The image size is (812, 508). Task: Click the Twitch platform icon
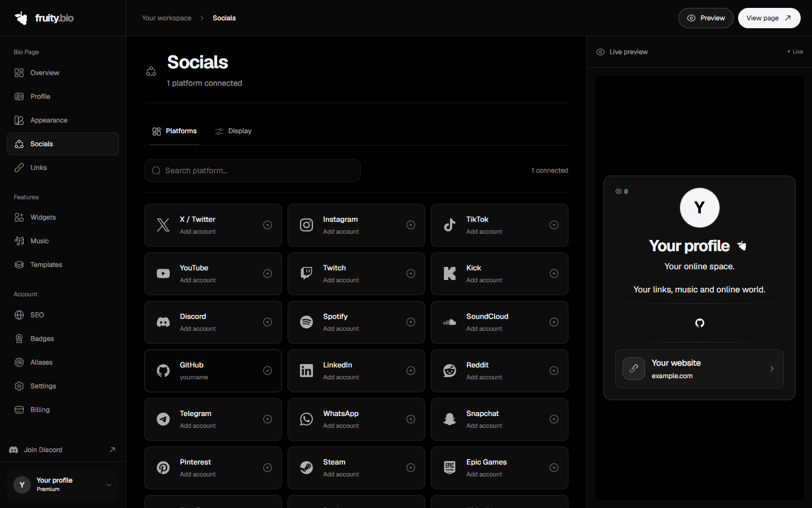click(x=306, y=274)
